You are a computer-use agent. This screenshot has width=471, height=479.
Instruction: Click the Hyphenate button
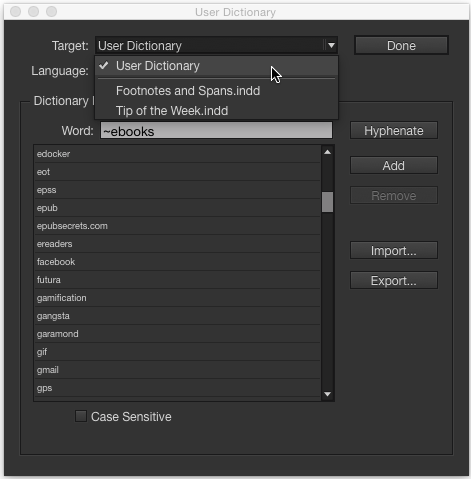coord(394,131)
